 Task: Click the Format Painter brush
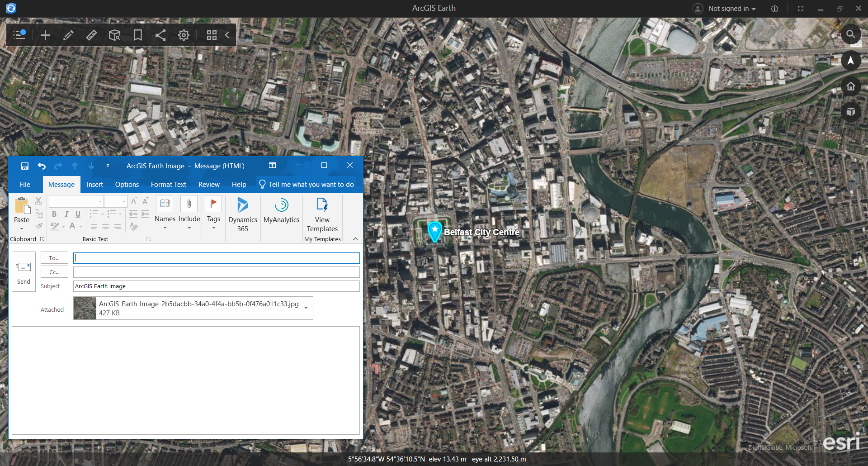pos(39,226)
